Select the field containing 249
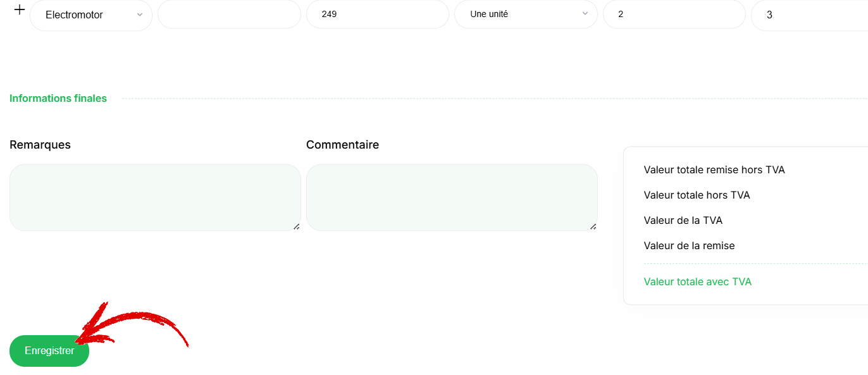The width and height of the screenshot is (868, 375). pyautogui.click(x=378, y=14)
